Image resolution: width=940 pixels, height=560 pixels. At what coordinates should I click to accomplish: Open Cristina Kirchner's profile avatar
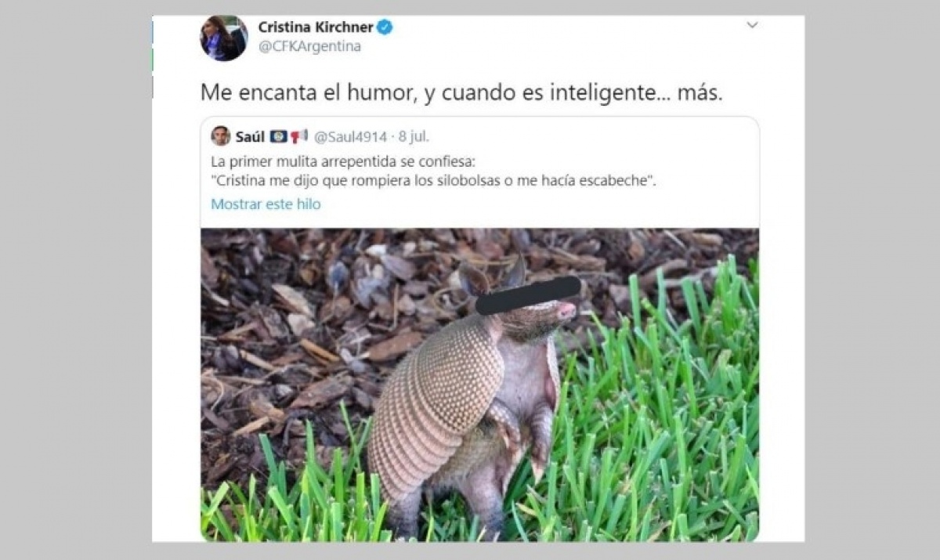pos(224,38)
